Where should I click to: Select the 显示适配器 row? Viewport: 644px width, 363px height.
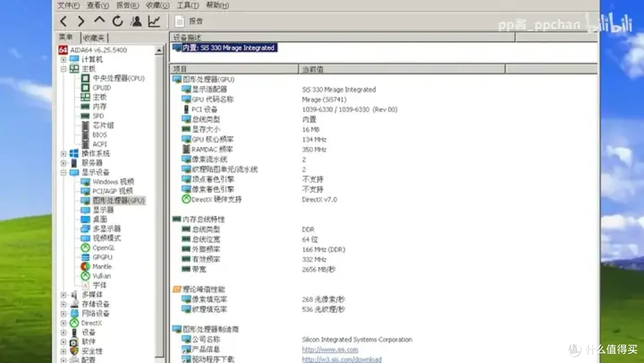[x=279, y=89]
